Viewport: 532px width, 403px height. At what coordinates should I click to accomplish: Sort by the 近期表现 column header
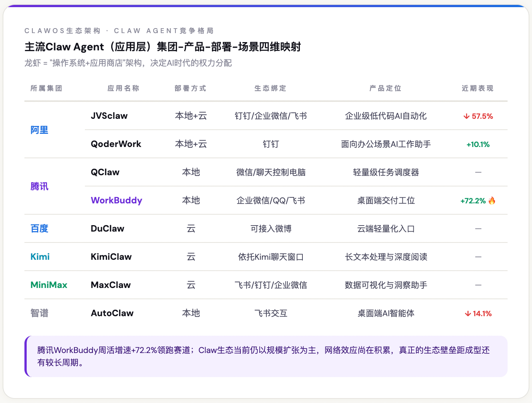(x=478, y=88)
